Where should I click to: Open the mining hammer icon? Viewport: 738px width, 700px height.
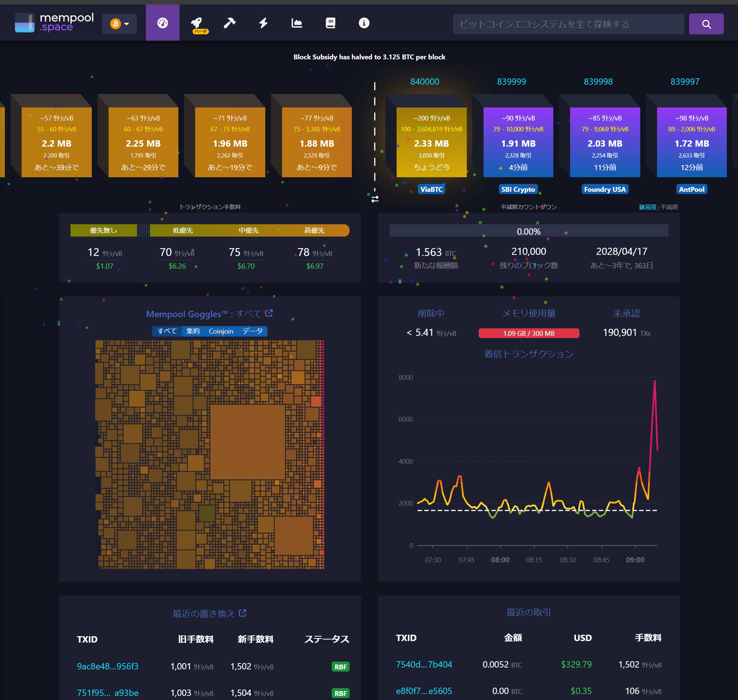point(229,23)
